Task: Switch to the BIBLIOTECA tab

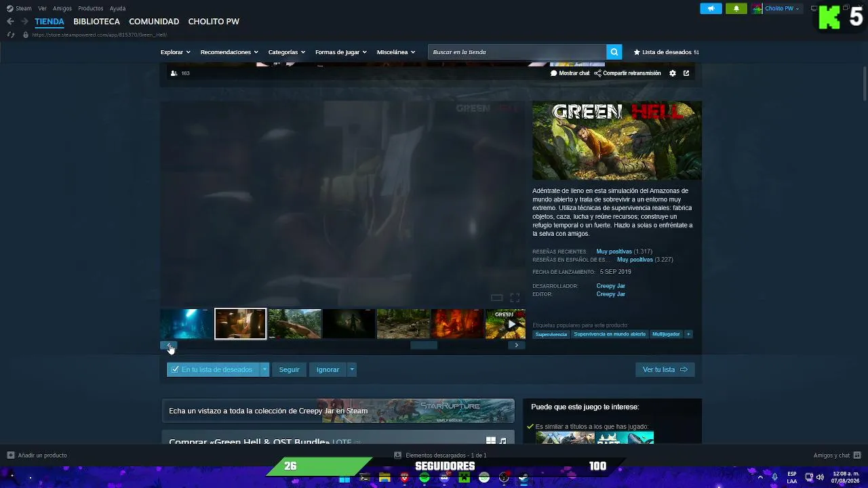Action: 96,22
